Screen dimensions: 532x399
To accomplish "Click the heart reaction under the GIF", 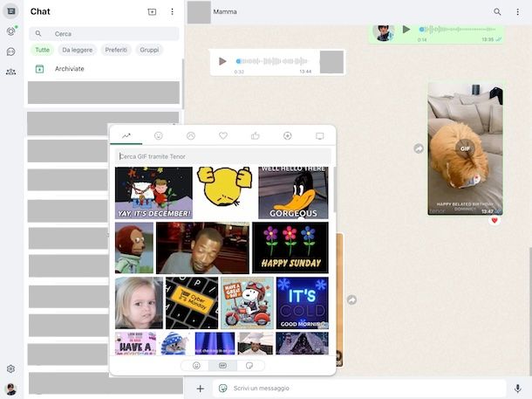I will pyautogui.click(x=494, y=220).
